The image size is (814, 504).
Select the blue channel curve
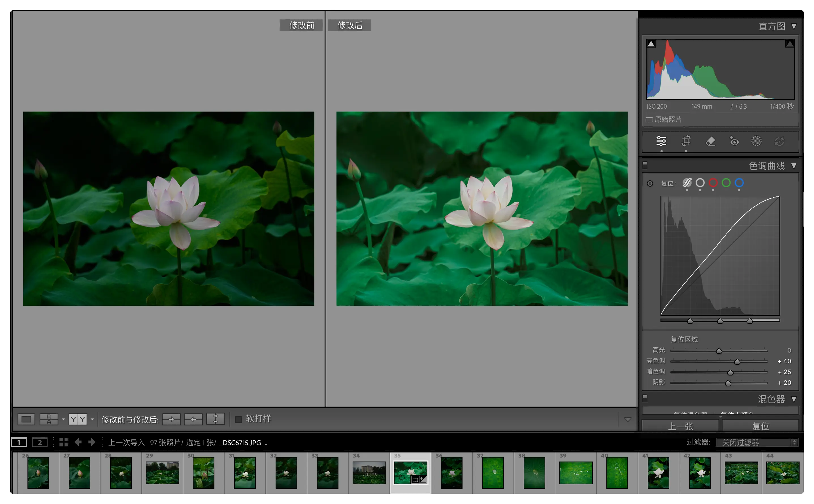coord(739,183)
